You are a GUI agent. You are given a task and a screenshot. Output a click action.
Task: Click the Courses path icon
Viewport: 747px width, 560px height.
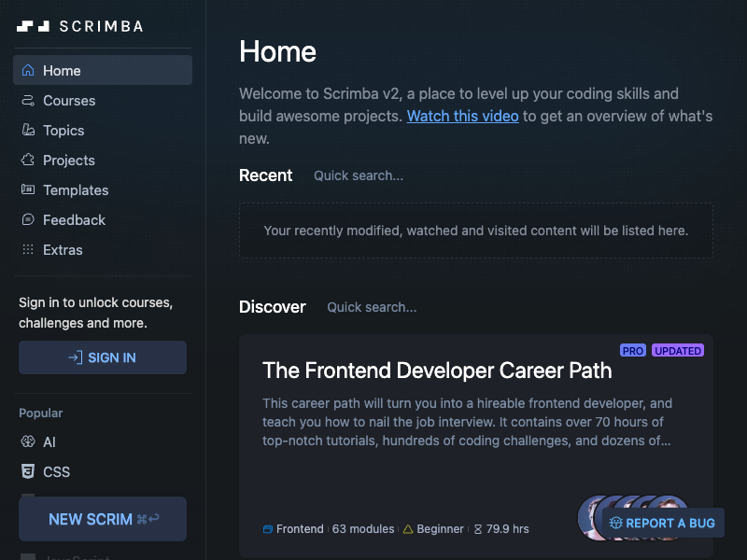tap(28, 100)
